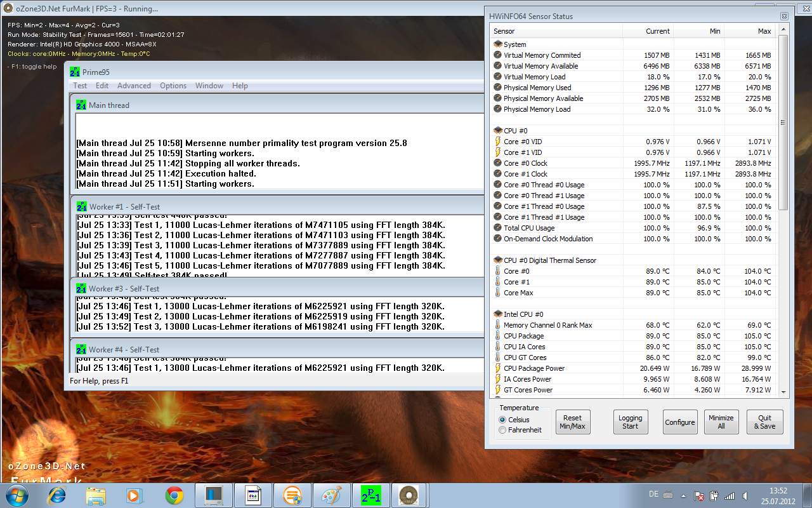Image resolution: width=812 pixels, height=508 pixels.
Task: Click the Intel CPU #0 chip icon
Action: pyautogui.click(x=498, y=314)
